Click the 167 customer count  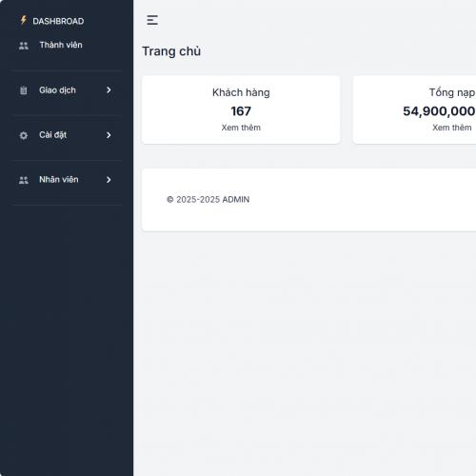click(241, 111)
